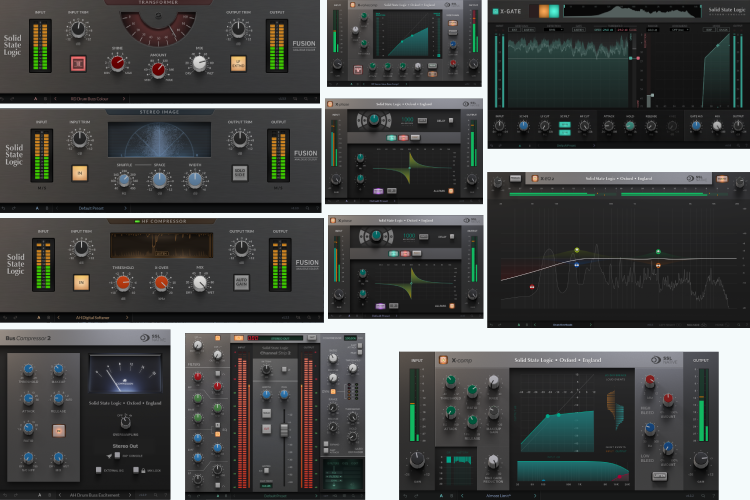Go to the next preset in Bus Compressor 2
This screenshot has width=750, height=500.
pos(130,495)
